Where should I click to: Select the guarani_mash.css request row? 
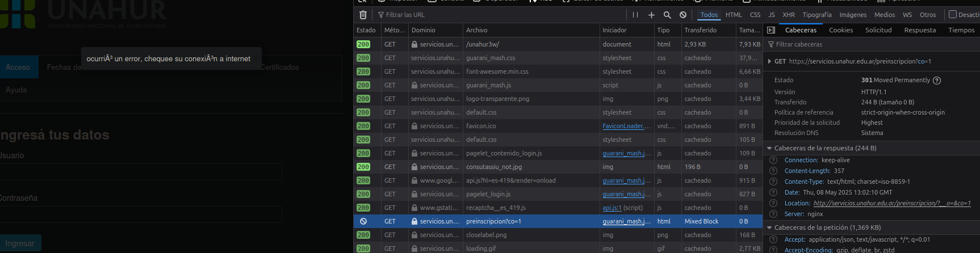[559, 58]
